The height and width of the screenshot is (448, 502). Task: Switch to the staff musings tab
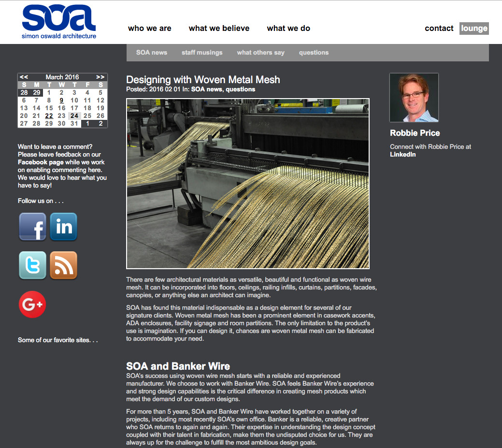[202, 52]
